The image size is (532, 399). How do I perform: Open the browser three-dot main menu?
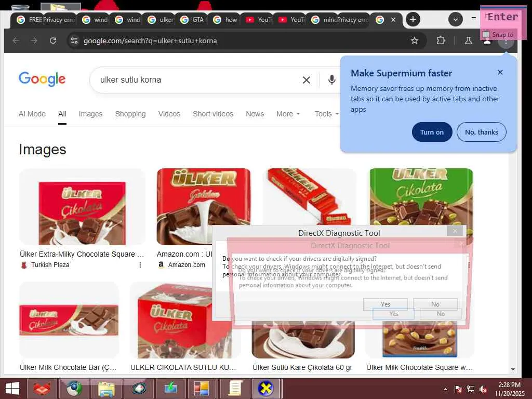506,42
